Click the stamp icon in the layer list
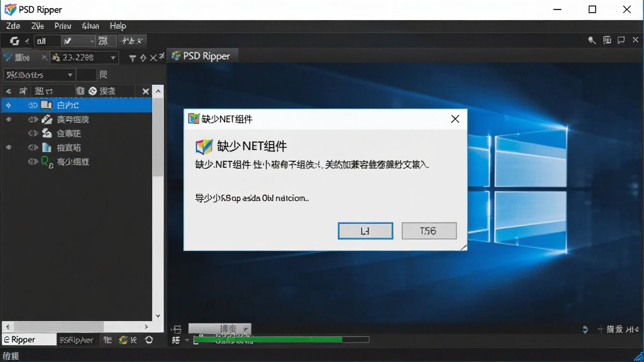Image resolution: width=644 pixels, height=362 pixels. point(47,133)
